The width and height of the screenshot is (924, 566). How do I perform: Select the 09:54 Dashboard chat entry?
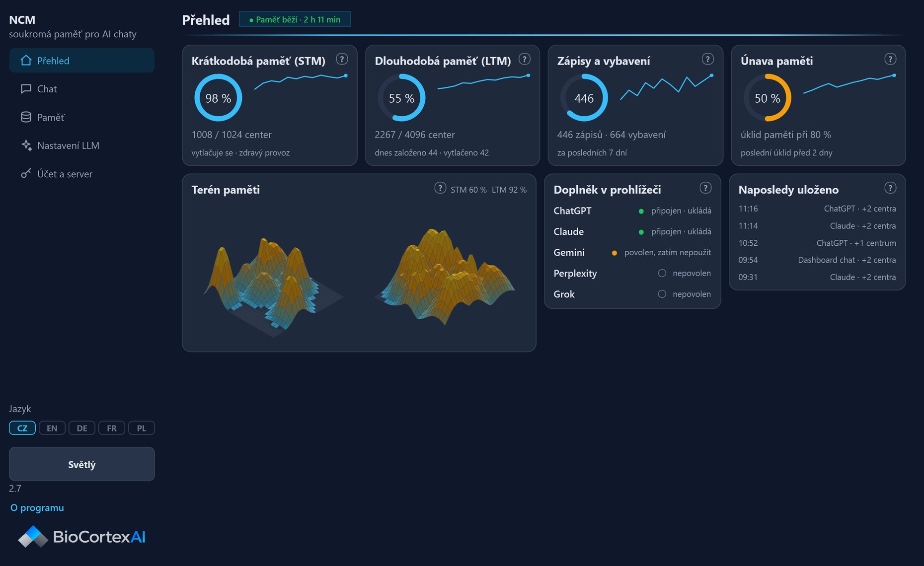coord(817,260)
